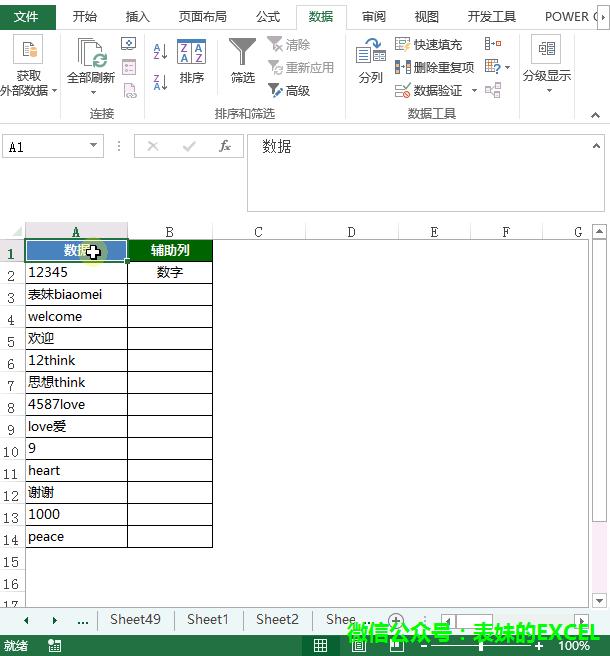
Task: Click Reapply filter (重新应用)
Action: [x=301, y=67]
